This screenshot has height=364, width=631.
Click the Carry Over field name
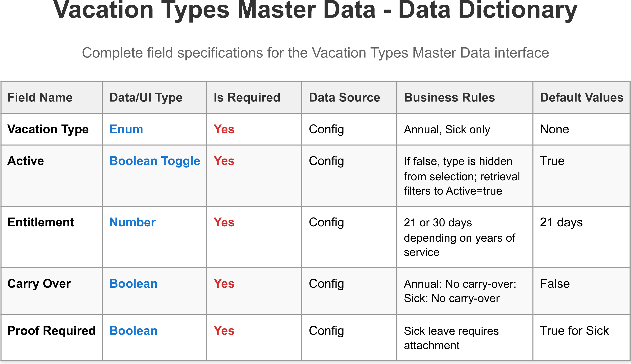pos(39,284)
